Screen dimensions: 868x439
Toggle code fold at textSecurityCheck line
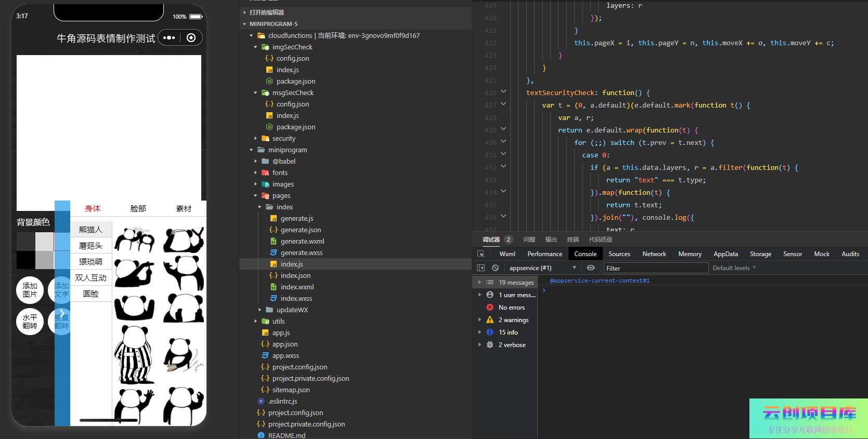[x=503, y=92]
